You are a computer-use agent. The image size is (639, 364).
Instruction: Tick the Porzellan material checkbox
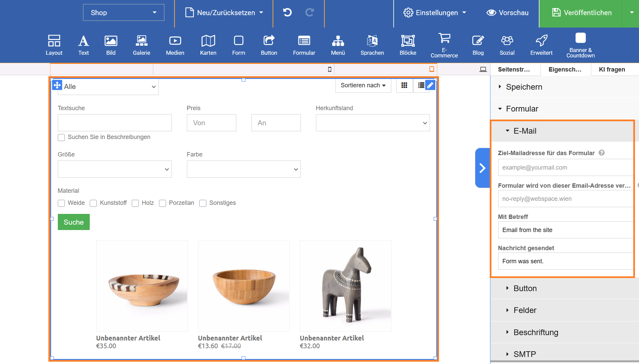[x=163, y=203]
